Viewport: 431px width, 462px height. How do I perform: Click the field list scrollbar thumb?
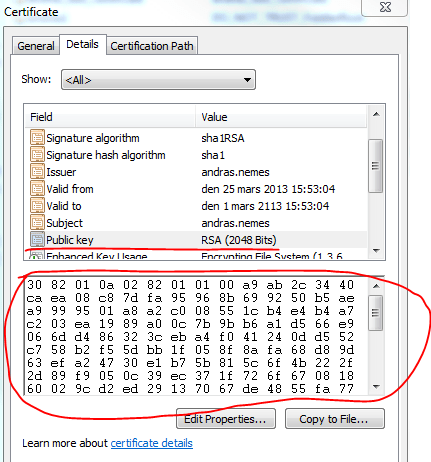click(376, 166)
